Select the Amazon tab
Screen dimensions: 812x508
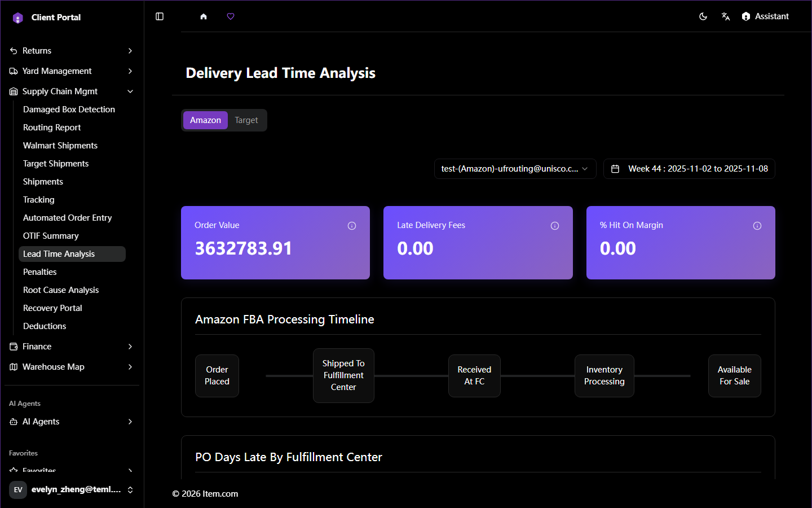pos(205,120)
